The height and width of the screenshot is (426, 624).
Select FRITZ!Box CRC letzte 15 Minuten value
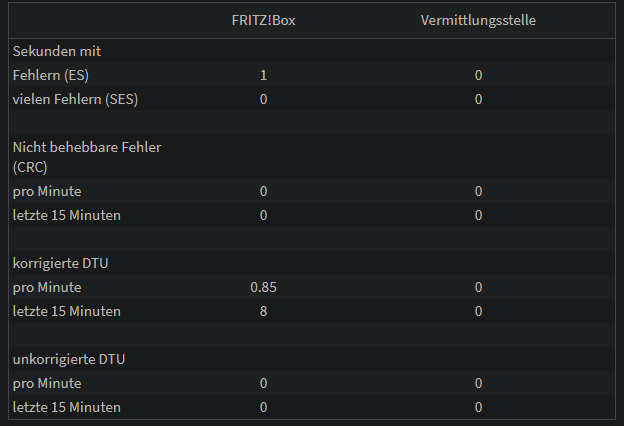[263, 215]
